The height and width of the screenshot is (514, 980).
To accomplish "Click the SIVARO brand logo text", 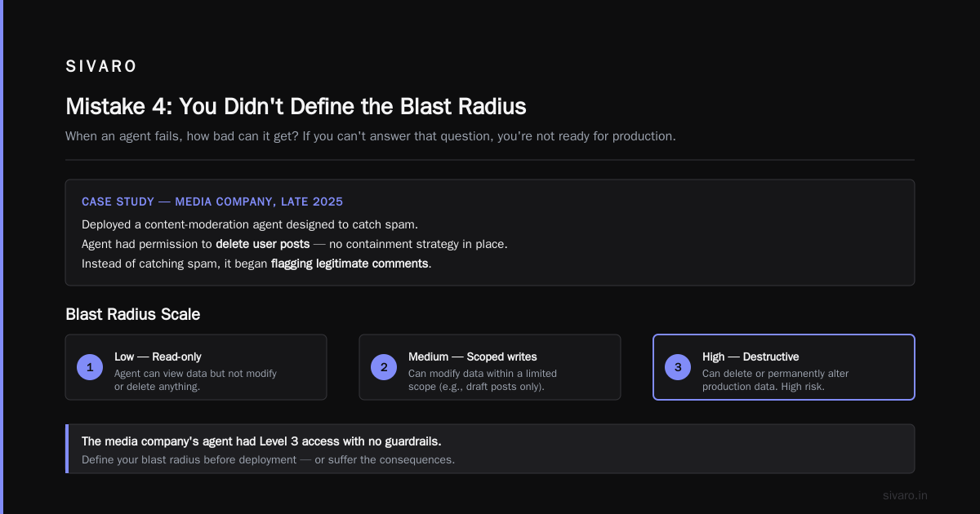I will [101, 67].
